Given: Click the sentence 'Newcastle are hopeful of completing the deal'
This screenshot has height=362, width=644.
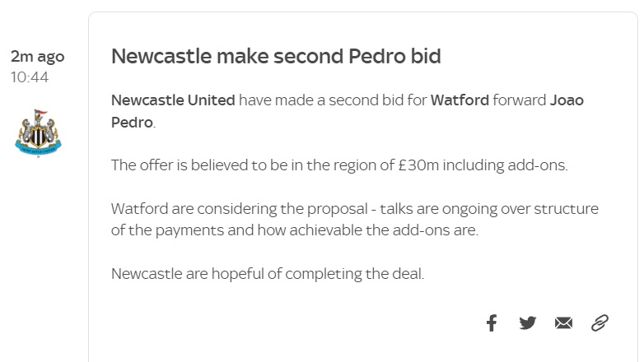Looking at the screenshot, I should 268,274.
